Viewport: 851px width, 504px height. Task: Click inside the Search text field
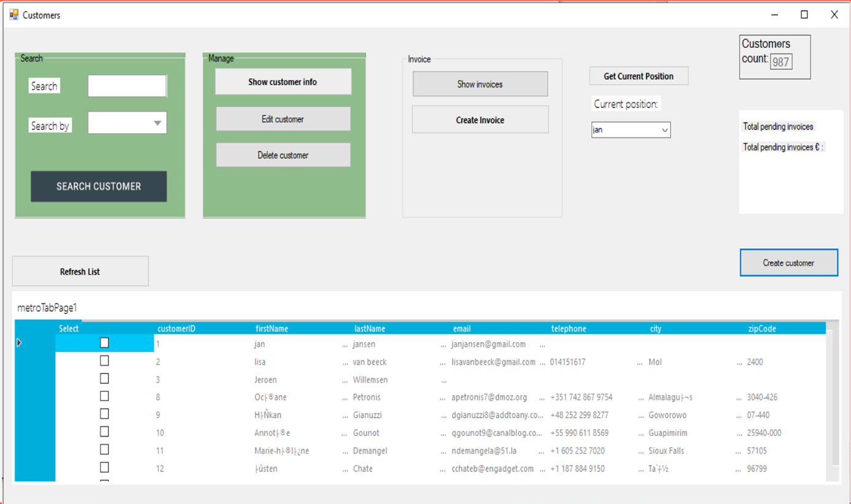[x=127, y=86]
